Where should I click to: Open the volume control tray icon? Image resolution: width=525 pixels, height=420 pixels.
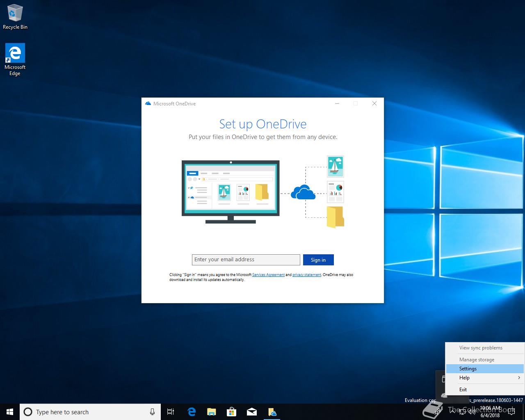[x=472, y=412]
